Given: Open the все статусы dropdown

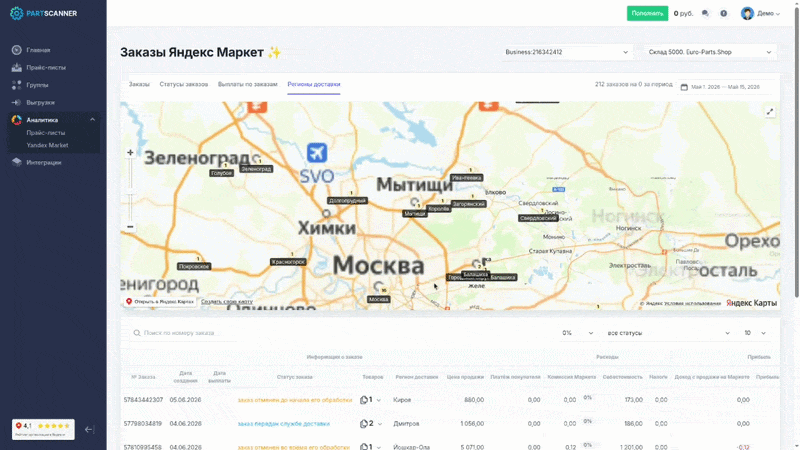Looking at the screenshot, I should [668, 333].
